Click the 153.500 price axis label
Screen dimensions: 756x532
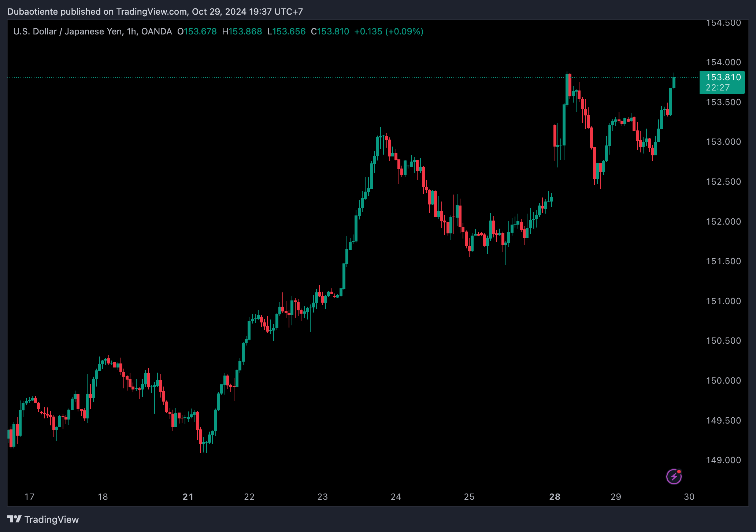[x=723, y=102]
